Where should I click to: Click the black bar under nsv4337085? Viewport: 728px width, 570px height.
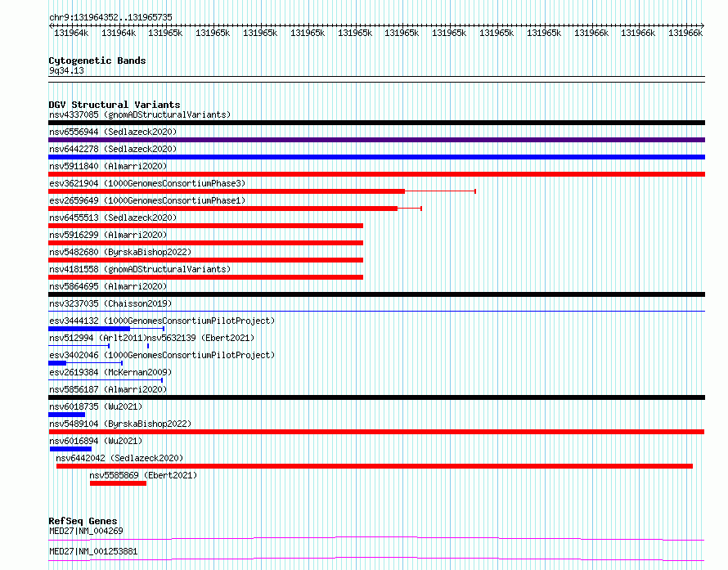(x=376, y=123)
